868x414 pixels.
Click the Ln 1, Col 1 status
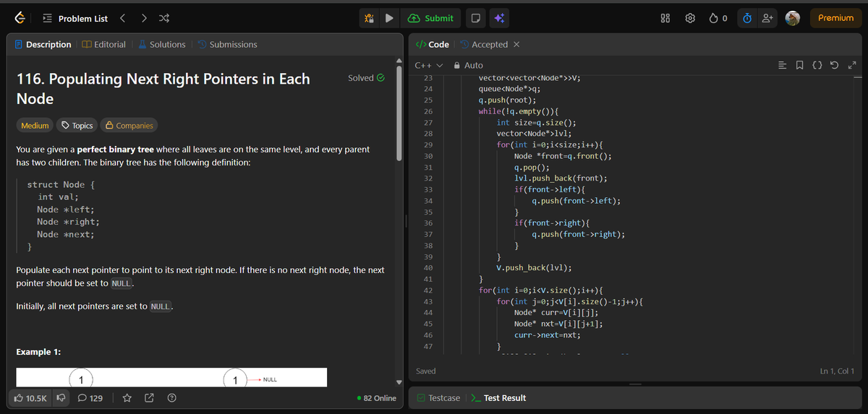(837, 371)
